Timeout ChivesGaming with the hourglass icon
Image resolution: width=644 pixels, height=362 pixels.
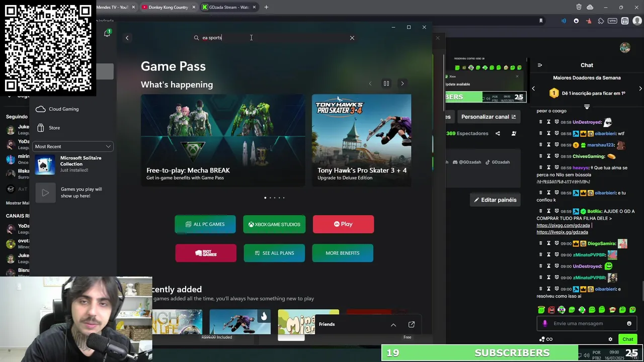[x=549, y=156]
